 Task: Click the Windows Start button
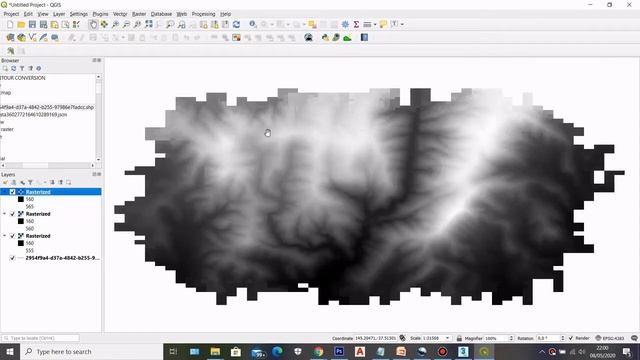9,351
